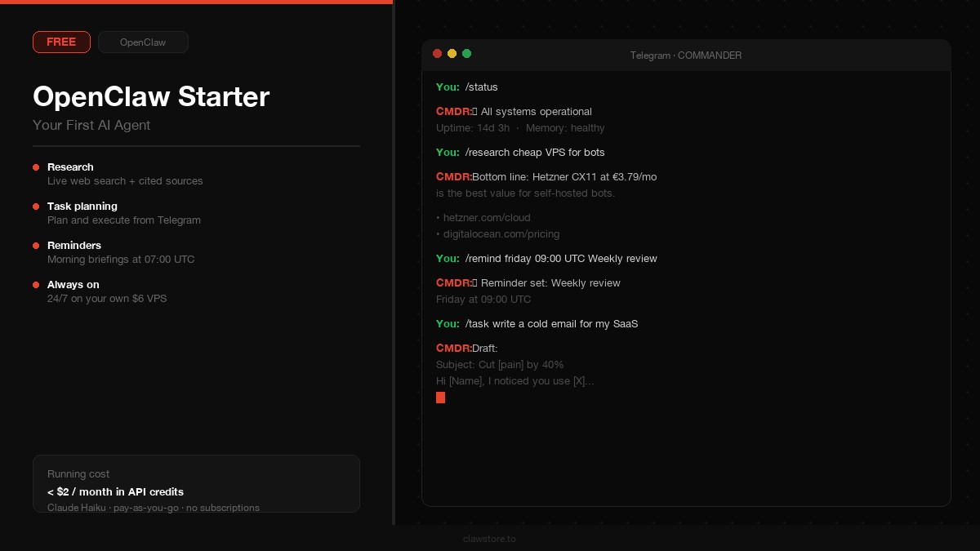This screenshot has height=551, width=980.
Task: Click the FREE badge
Action: tap(61, 42)
